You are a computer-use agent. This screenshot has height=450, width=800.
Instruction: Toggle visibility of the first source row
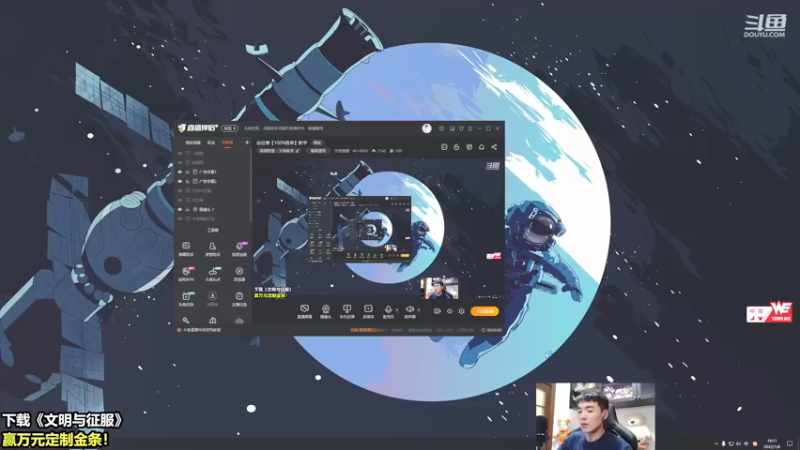pos(180,154)
